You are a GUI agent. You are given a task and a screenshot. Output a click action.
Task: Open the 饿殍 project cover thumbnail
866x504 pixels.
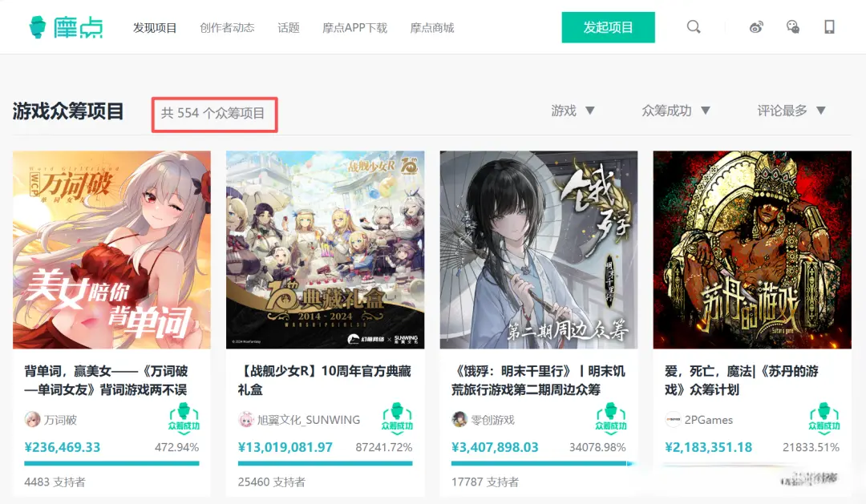(x=539, y=249)
